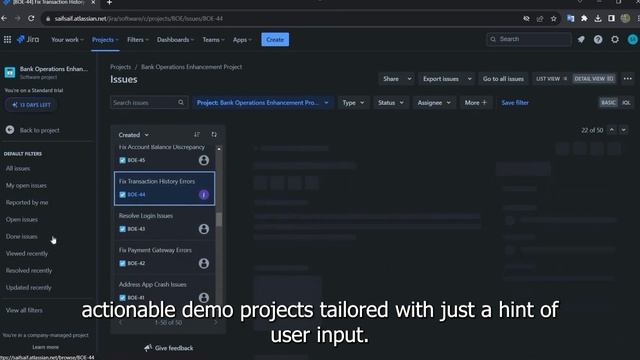This screenshot has height=360, width=640.
Task: Open the Status filter dropdown
Action: point(391,102)
